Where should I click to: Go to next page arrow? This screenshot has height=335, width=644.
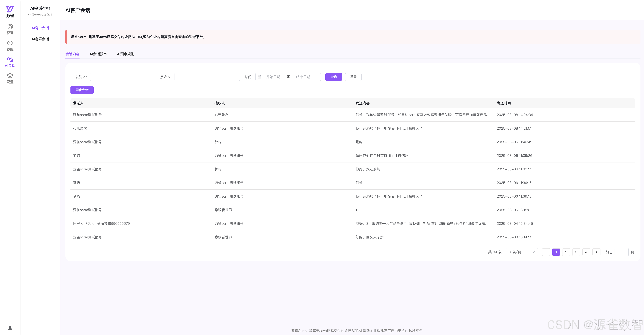596,252
